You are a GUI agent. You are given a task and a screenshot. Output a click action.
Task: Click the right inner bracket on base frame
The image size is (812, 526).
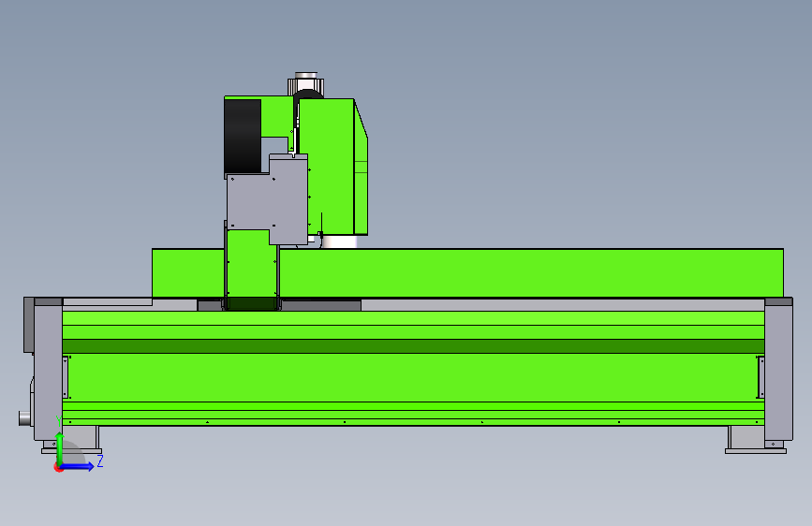760,377
